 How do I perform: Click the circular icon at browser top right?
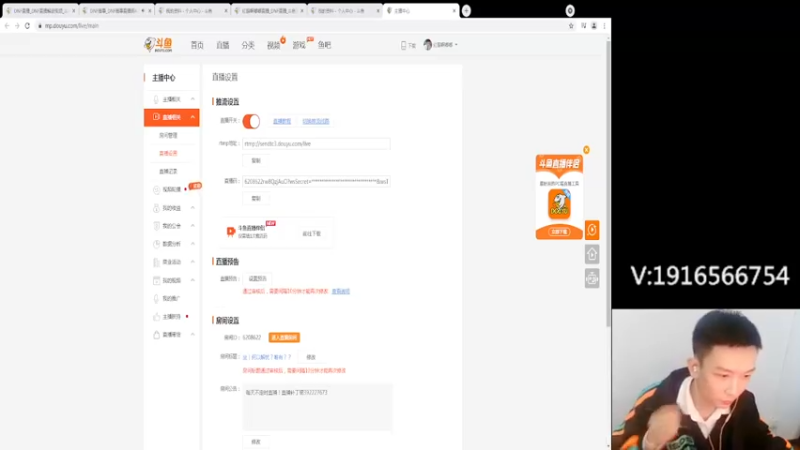[570, 10]
